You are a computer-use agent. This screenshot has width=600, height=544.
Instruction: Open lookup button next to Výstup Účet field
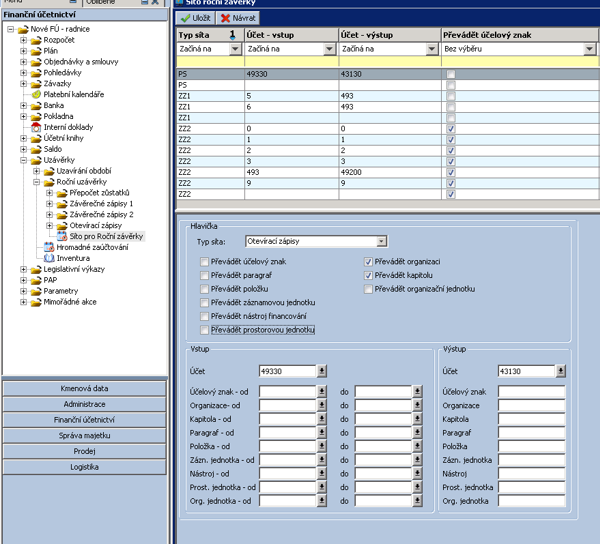559,371
